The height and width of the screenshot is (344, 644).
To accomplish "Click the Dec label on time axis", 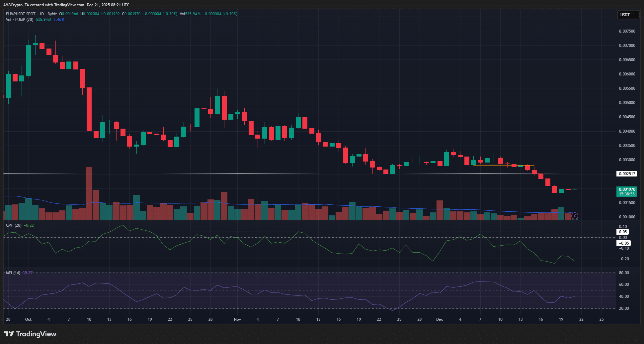I will [x=440, y=319].
